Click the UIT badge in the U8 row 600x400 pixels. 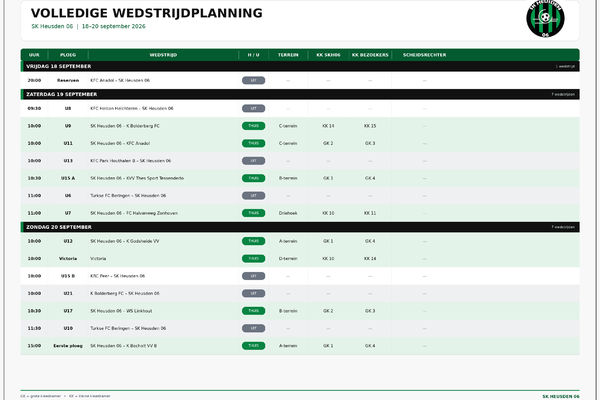(253, 108)
